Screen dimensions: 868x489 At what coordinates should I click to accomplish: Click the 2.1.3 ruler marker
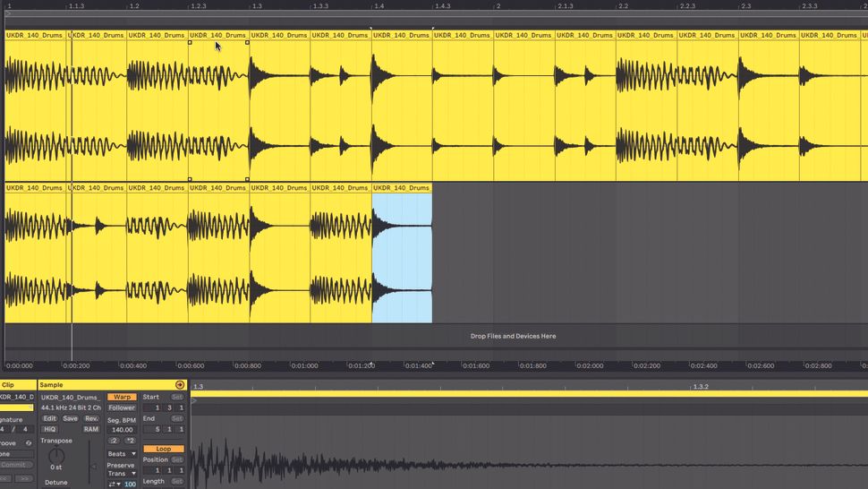(x=566, y=6)
